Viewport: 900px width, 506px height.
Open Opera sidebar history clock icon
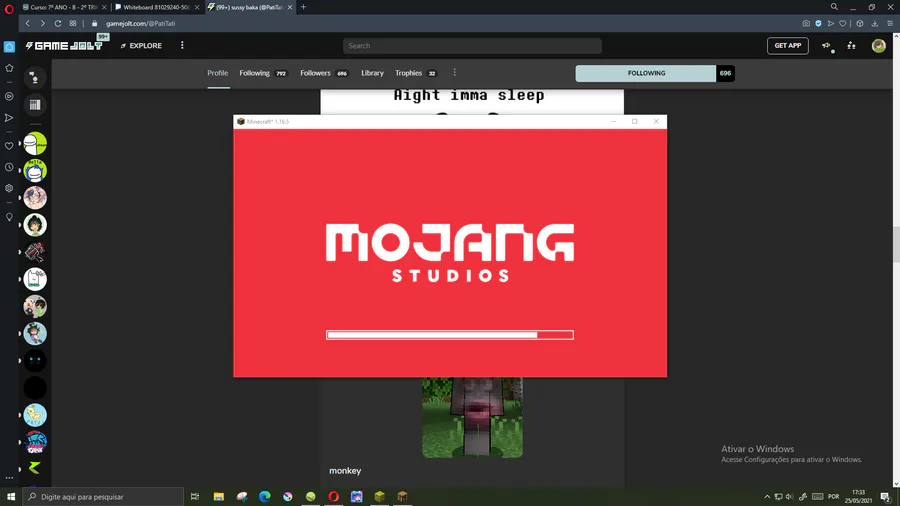click(9, 167)
